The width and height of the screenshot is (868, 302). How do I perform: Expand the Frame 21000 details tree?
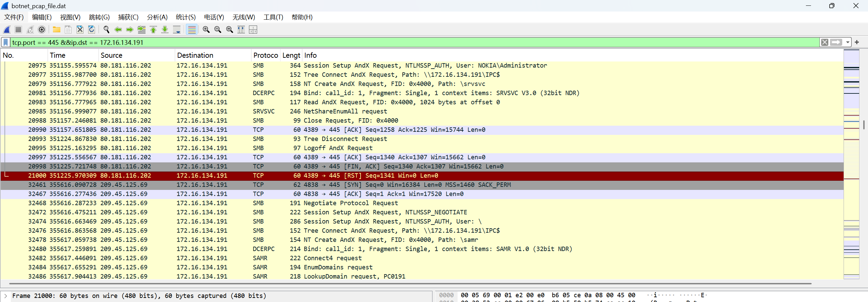(x=5, y=296)
